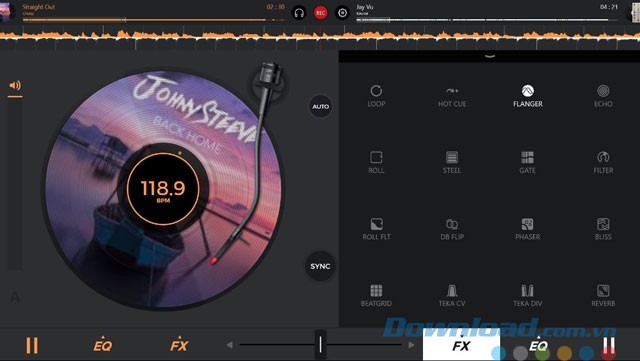This screenshot has width=640, height=361.
Task: Select the REVERB effect
Action: coord(603,296)
